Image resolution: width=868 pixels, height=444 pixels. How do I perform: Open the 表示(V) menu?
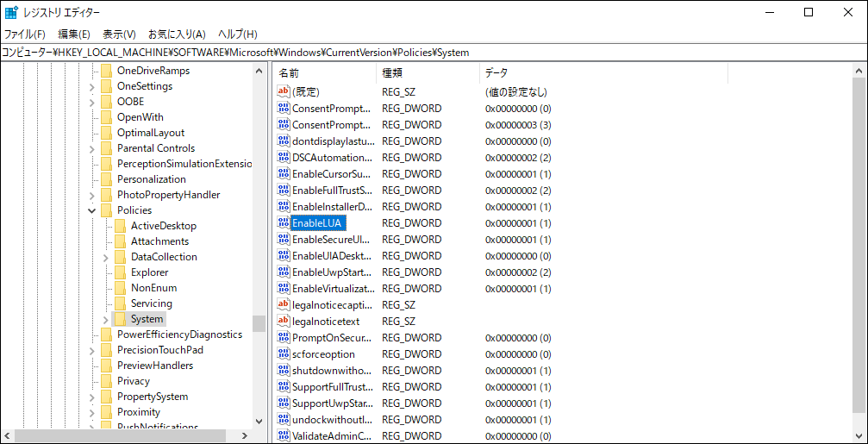point(120,34)
